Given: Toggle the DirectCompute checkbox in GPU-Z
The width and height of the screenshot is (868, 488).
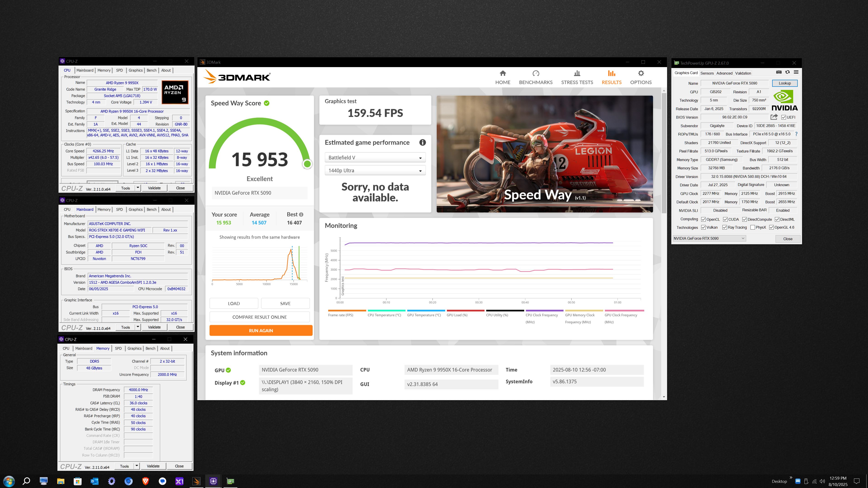Looking at the screenshot, I should [745, 219].
